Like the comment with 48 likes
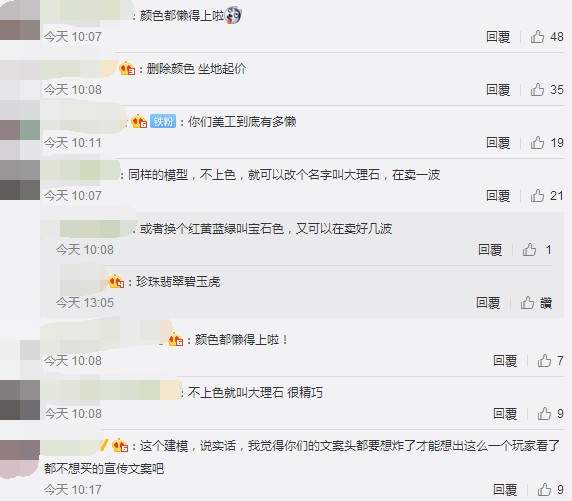This screenshot has height=501, width=572. [537, 36]
